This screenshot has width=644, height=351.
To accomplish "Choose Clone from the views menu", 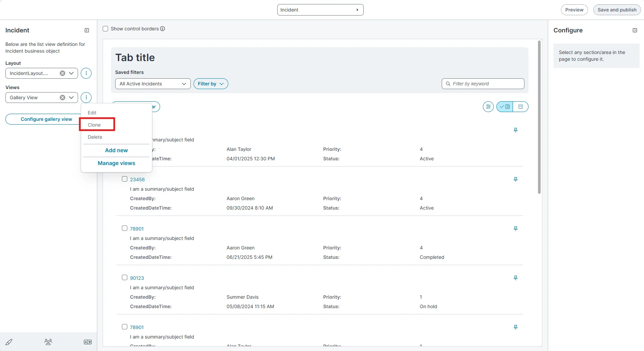I will 94,125.
